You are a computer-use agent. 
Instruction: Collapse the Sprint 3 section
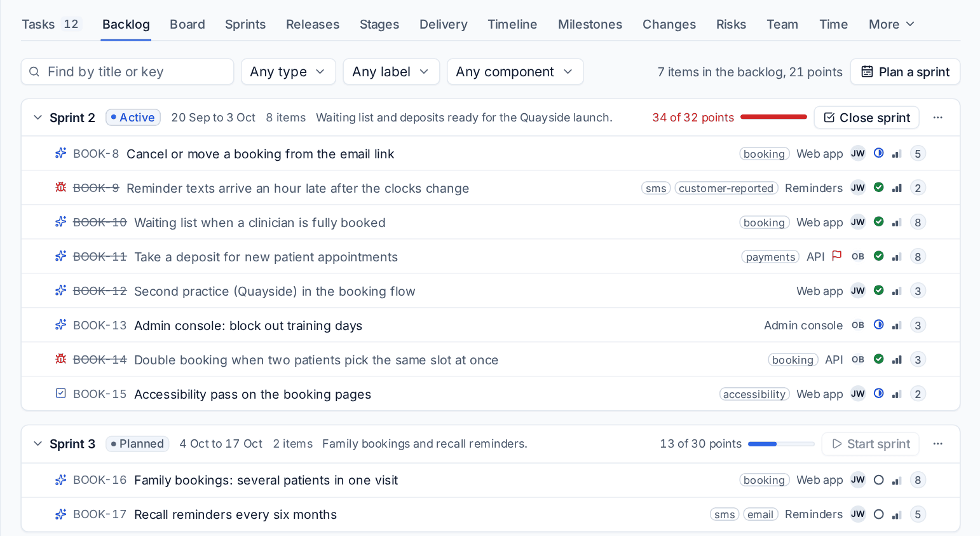point(37,444)
